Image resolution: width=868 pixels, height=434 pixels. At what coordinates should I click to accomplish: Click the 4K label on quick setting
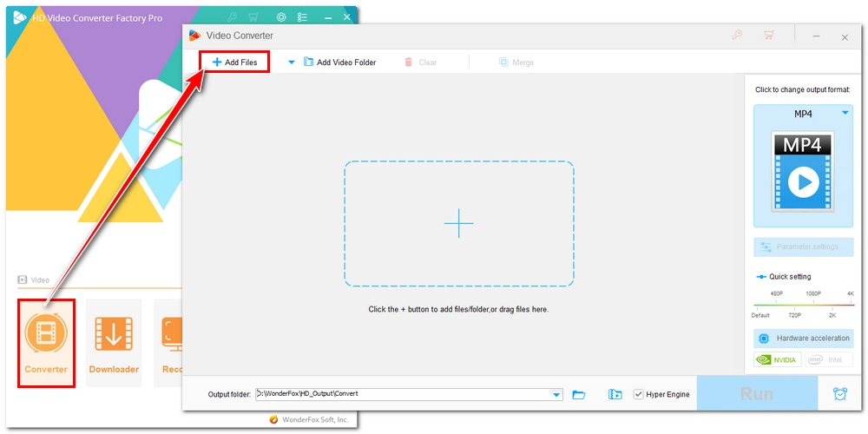coord(851,293)
